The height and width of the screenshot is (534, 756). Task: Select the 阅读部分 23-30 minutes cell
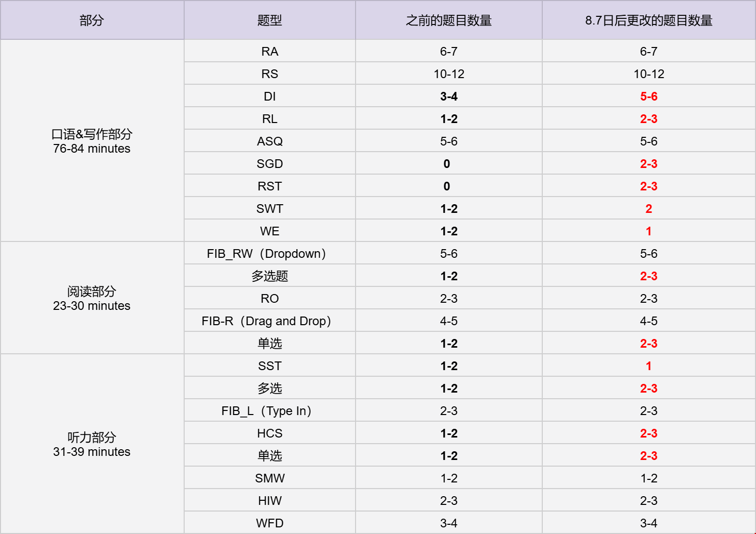(x=92, y=298)
